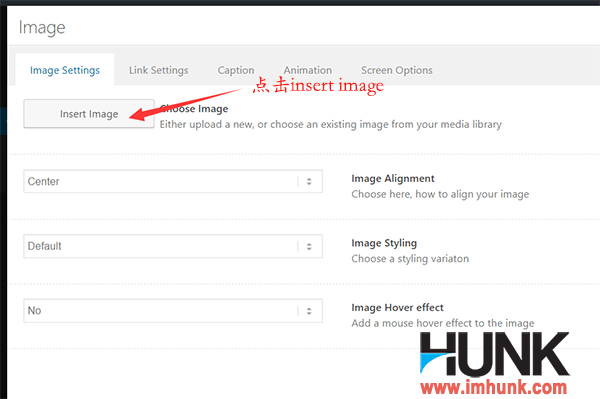Expand the Image Styling dropdown showing Default
The height and width of the screenshot is (399, 600).
173,246
